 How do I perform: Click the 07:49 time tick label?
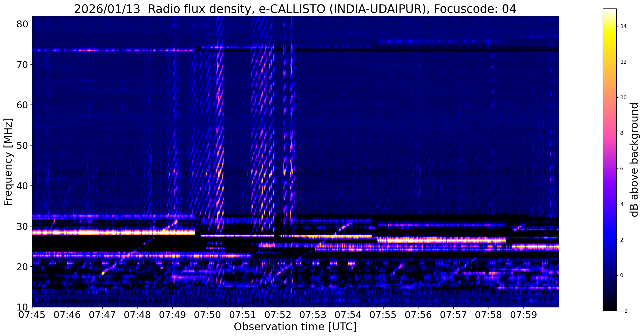[172, 315]
